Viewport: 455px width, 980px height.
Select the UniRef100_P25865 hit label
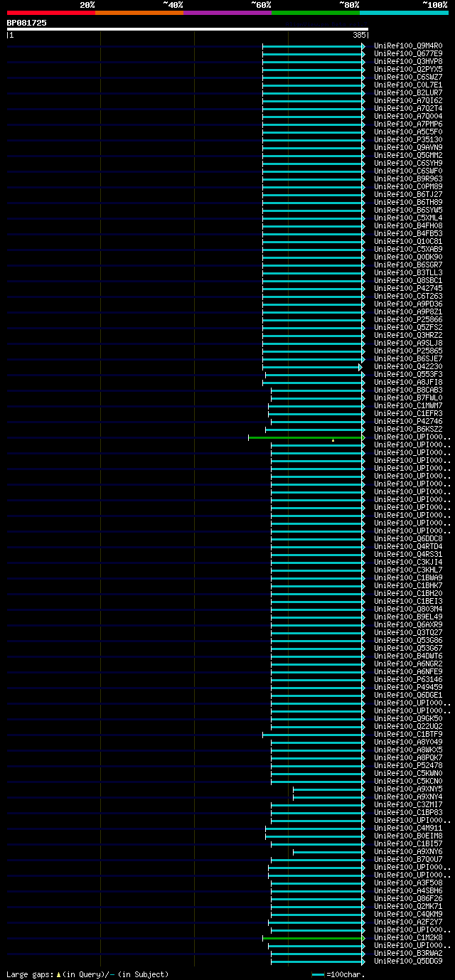tap(408, 351)
